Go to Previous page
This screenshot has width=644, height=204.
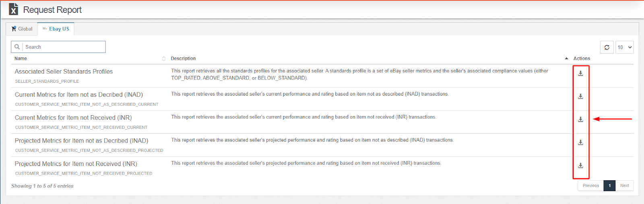point(590,186)
